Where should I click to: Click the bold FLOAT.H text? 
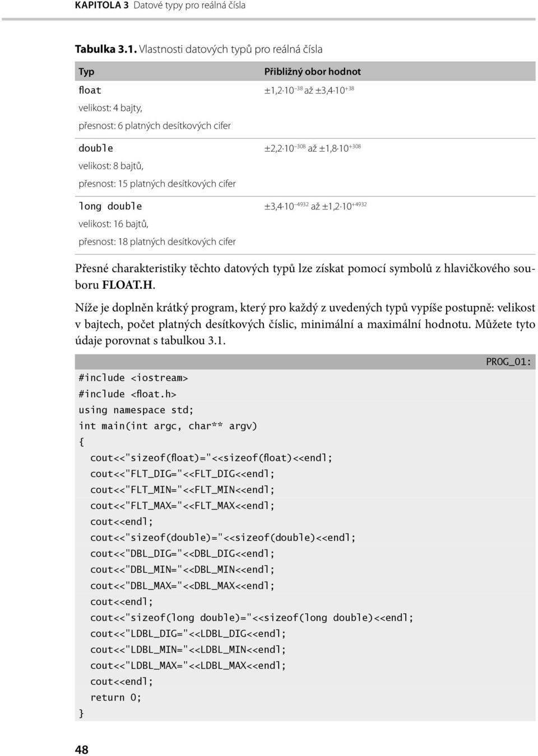point(128,285)
